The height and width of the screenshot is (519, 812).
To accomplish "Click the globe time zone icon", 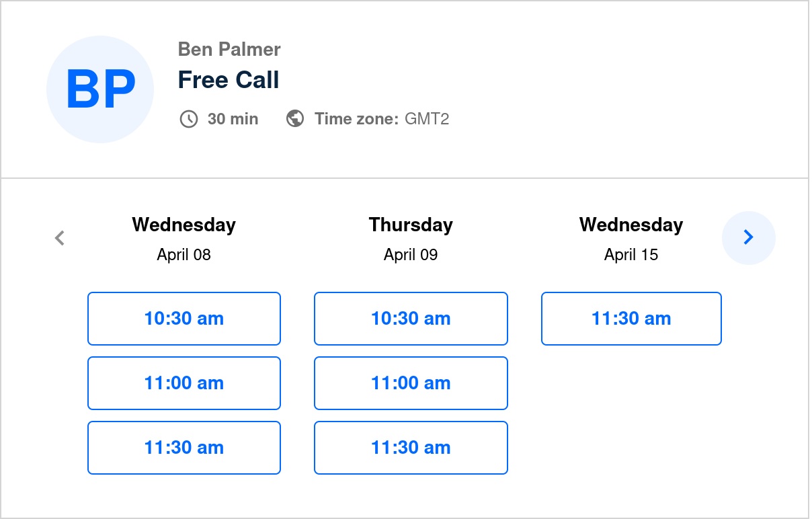I will [295, 119].
